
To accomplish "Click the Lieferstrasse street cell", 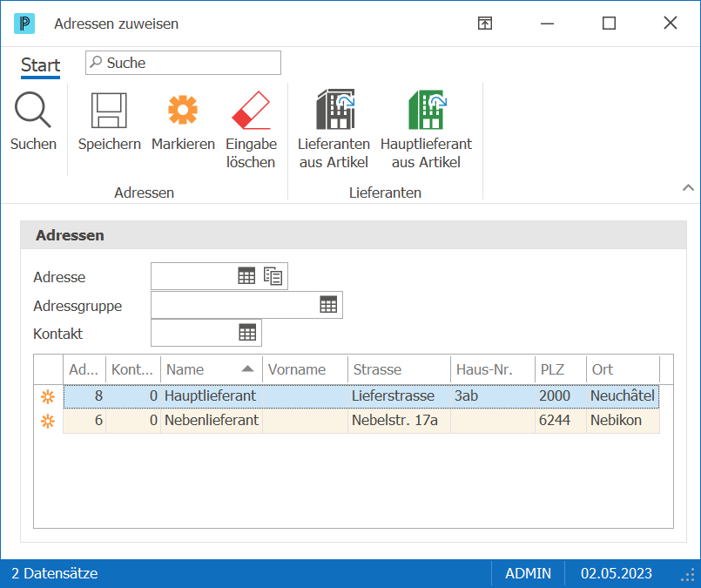I will point(399,396).
